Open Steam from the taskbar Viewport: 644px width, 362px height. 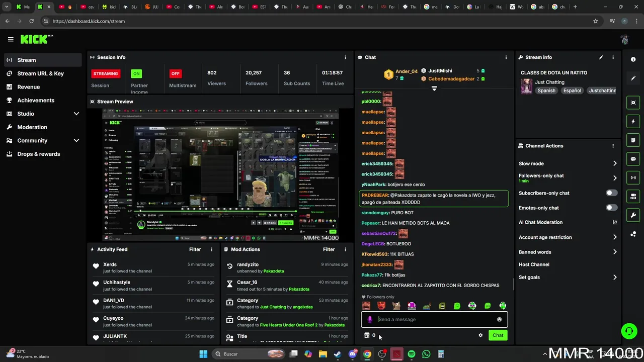338,354
